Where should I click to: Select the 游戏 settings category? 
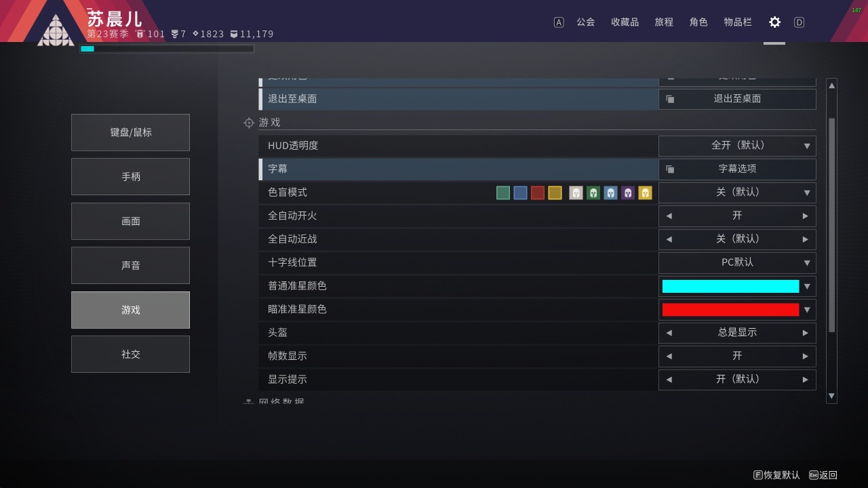130,310
